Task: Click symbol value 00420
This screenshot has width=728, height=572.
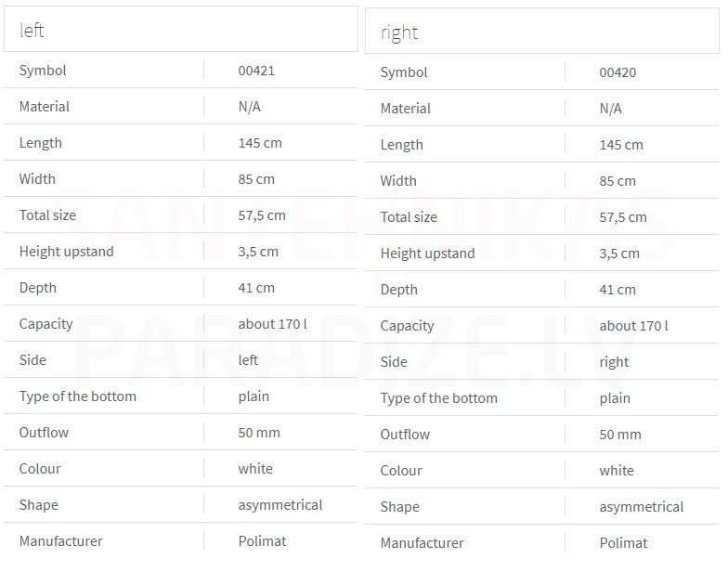Action: click(617, 72)
